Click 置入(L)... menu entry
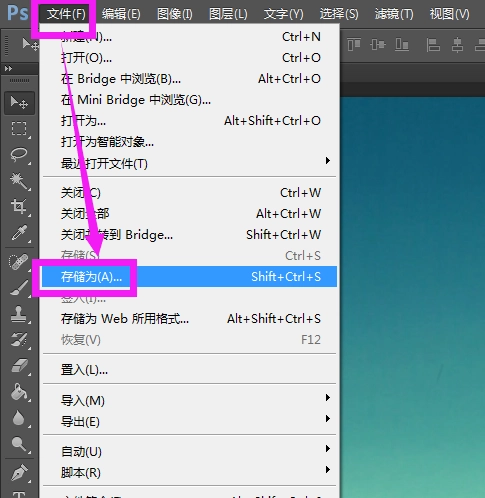The height and width of the screenshot is (498, 485). click(x=189, y=370)
